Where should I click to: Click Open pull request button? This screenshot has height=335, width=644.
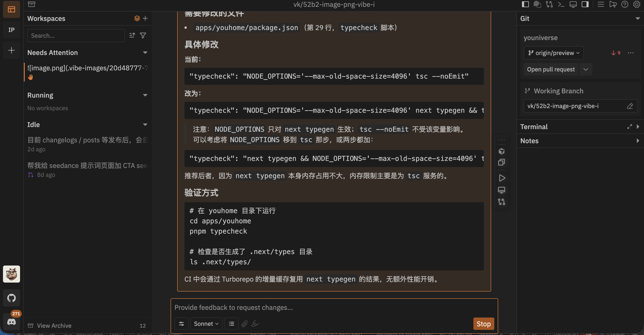pyautogui.click(x=551, y=69)
